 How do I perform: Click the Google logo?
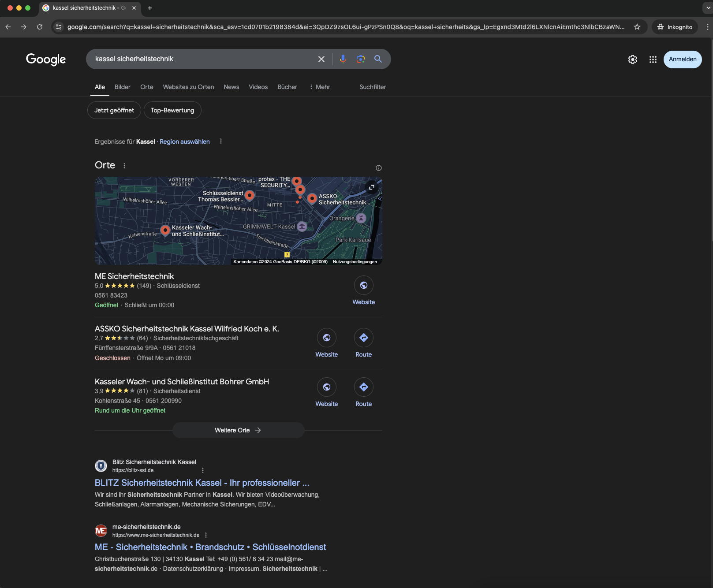(x=46, y=60)
